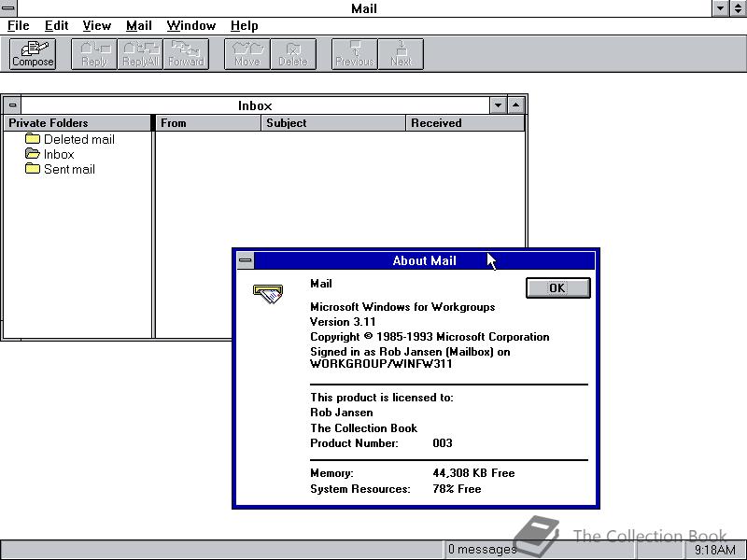Viewport: 747px width, 560px height.
Task: Click the product number '003'
Action: tap(443, 443)
